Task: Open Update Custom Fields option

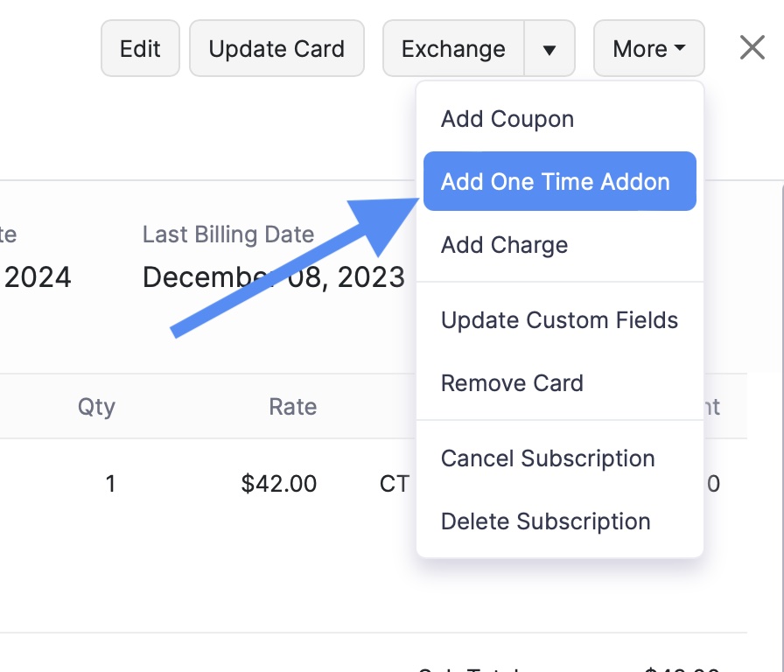Action: tap(559, 320)
